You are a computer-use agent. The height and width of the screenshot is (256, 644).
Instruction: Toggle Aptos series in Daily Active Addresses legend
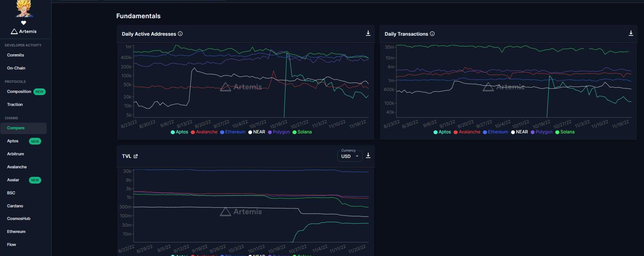179,132
